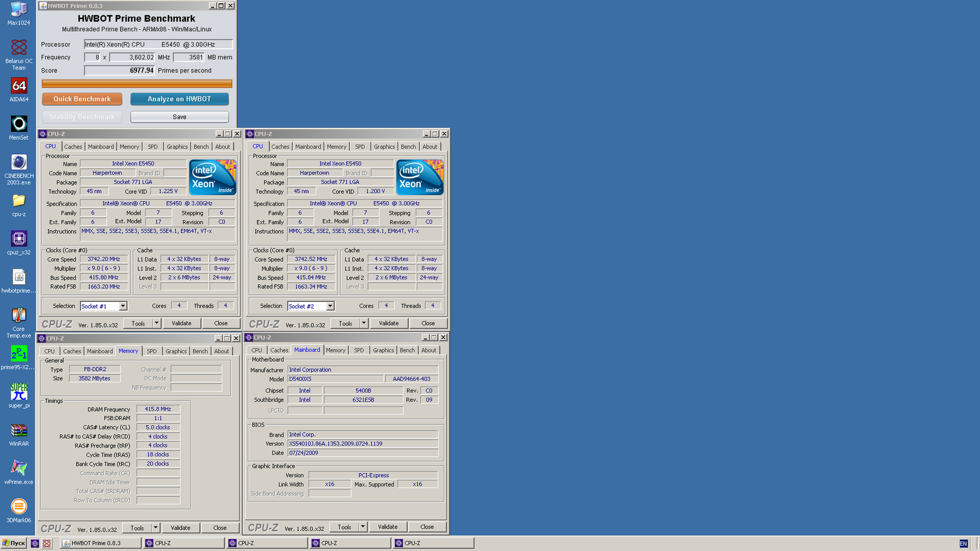Click Core VID 1.225 V in Socket #1 window
The width and height of the screenshot is (980, 551).
(x=168, y=191)
